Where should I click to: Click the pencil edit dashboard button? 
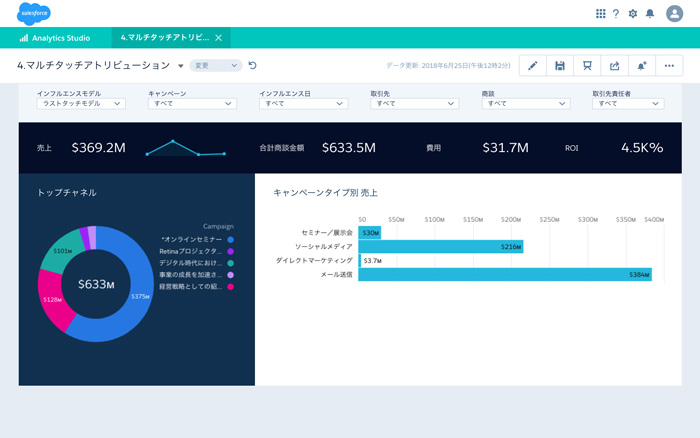tap(533, 66)
